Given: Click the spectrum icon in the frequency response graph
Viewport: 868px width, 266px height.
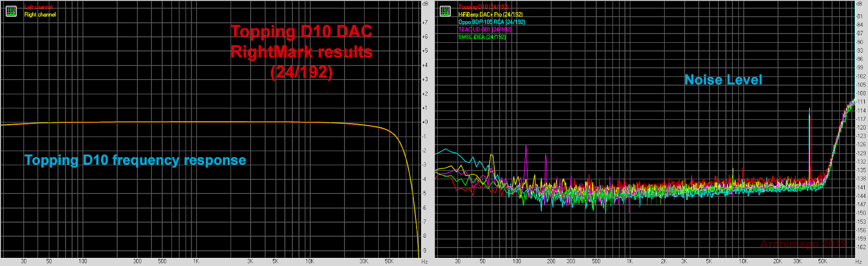Looking at the screenshot, I should click(11, 11).
